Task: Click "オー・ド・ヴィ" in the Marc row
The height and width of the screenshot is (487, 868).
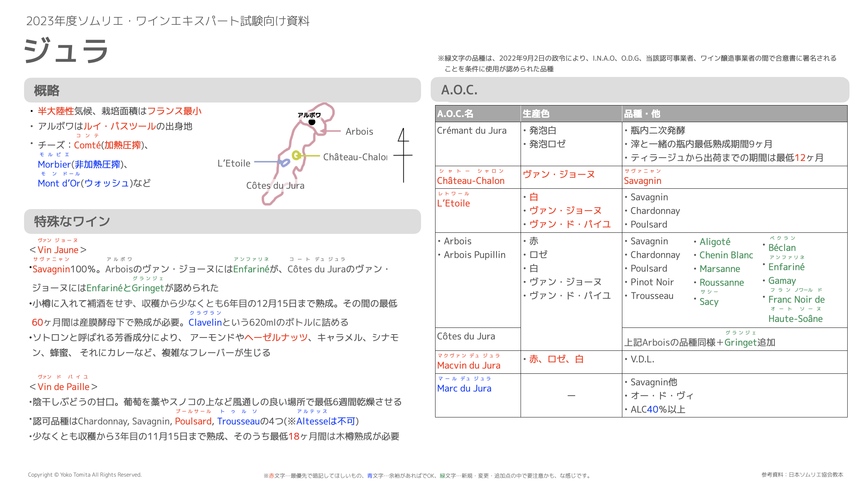Action: click(x=662, y=396)
